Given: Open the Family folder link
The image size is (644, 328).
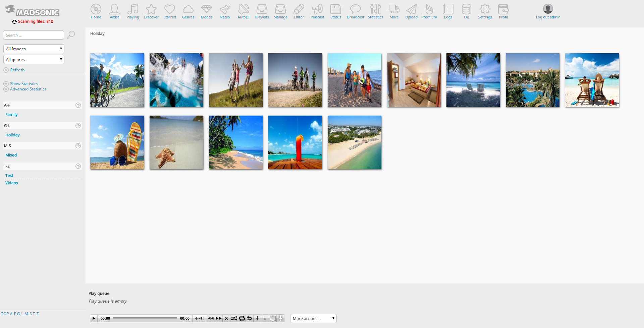Looking at the screenshot, I should pos(11,115).
